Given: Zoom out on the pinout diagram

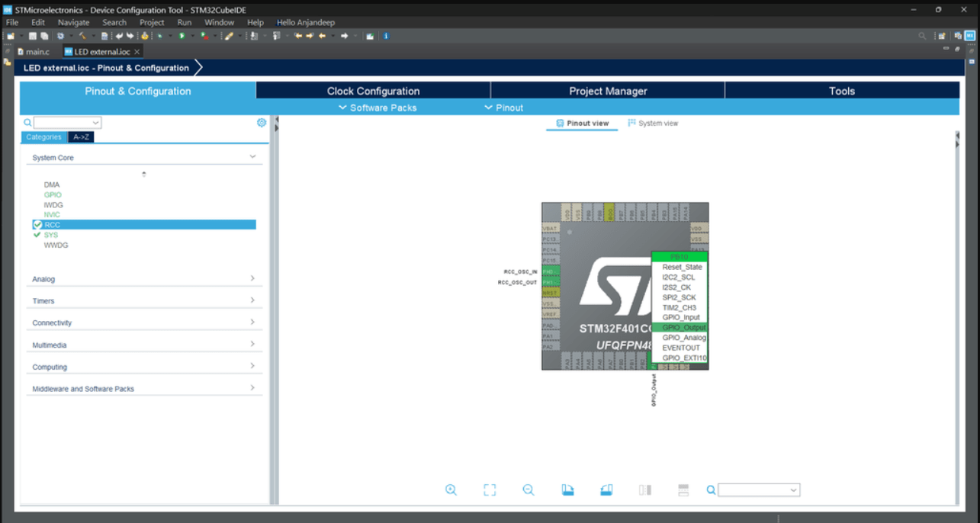Looking at the screenshot, I should click(x=528, y=489).
